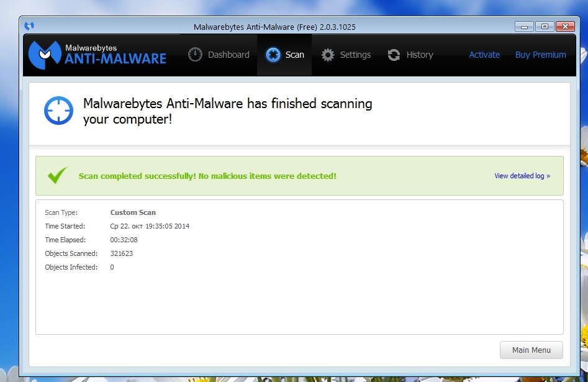Click the Malwarebytes Anti-Malware logo in header

pos(97,55)
